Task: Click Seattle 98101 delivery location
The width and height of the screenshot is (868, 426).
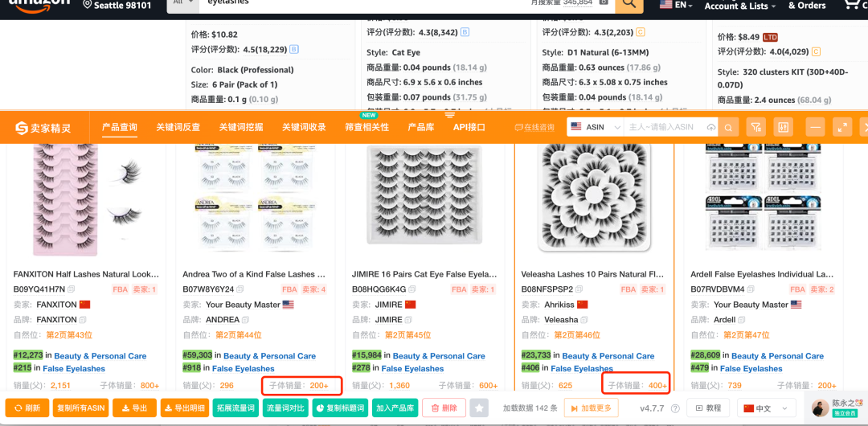Action: (x=117, y=5)
